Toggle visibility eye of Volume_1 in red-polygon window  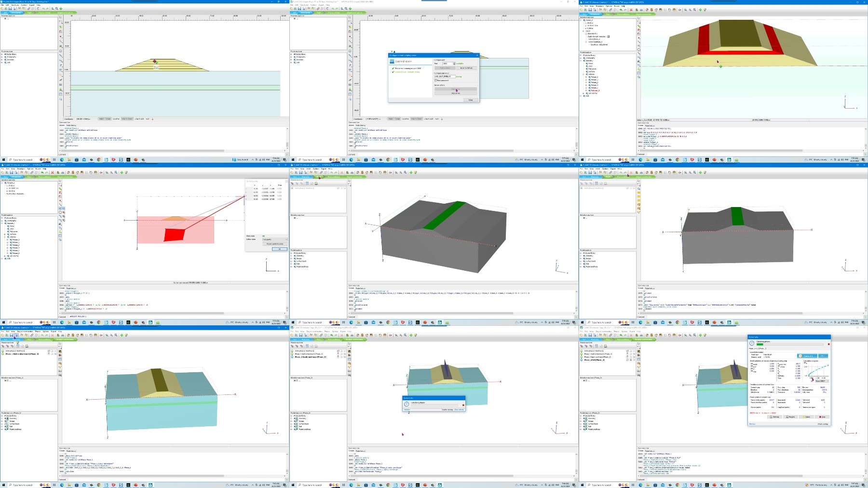[x=11, y=239]
